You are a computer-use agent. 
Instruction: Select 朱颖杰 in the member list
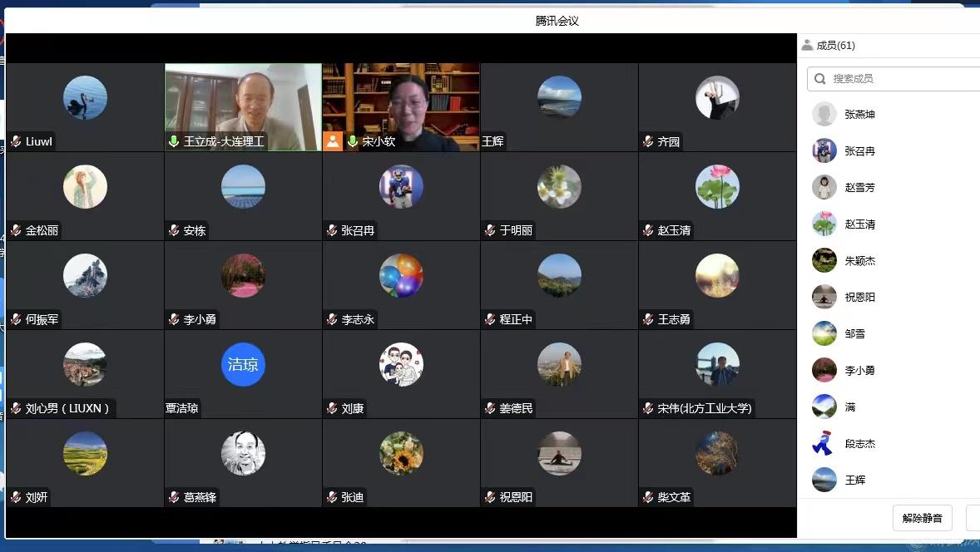click(x=860, y=261)
